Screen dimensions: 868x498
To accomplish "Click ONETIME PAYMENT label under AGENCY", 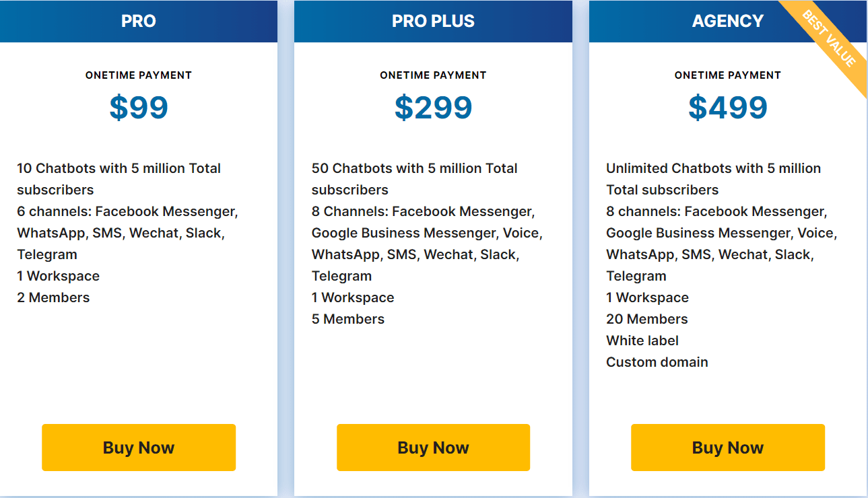I will click(x=727, y=75).
